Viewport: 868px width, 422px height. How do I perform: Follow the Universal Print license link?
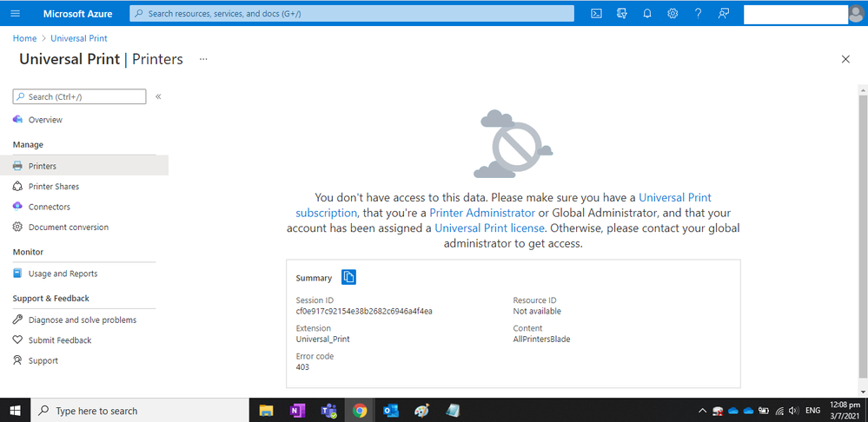(x=490, y=227)
